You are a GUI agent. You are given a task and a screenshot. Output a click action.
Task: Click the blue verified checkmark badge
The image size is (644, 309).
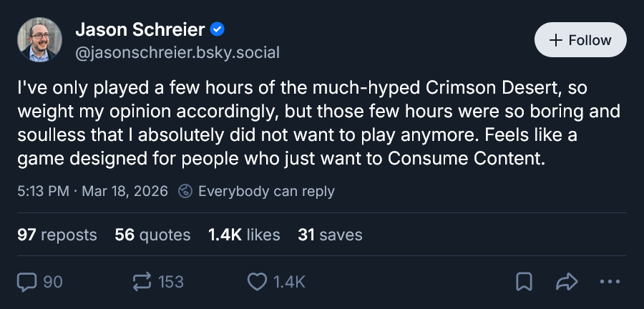pos(217,29)
